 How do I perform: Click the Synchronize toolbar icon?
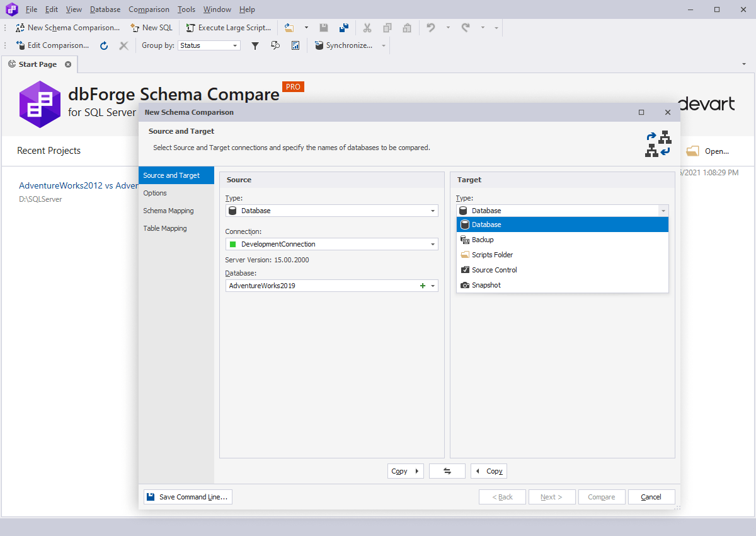coord(319,45)
